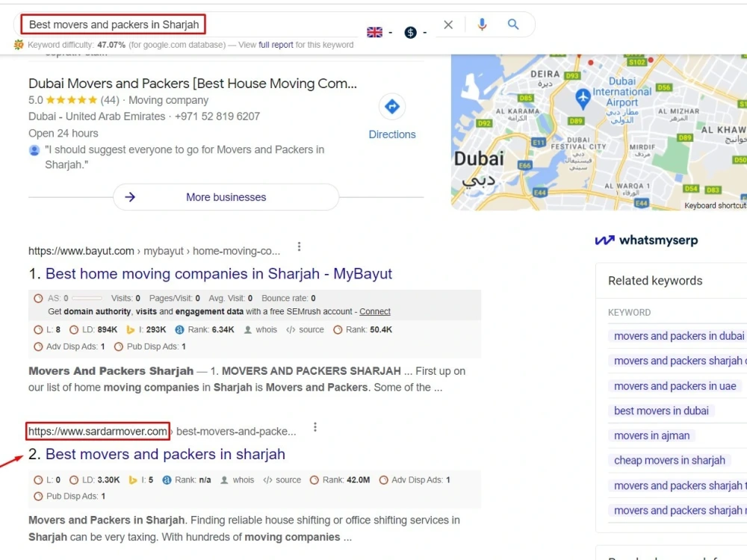
Task: Open Dubai Movers and Packers business listing
Action: (x=193, y=84)
